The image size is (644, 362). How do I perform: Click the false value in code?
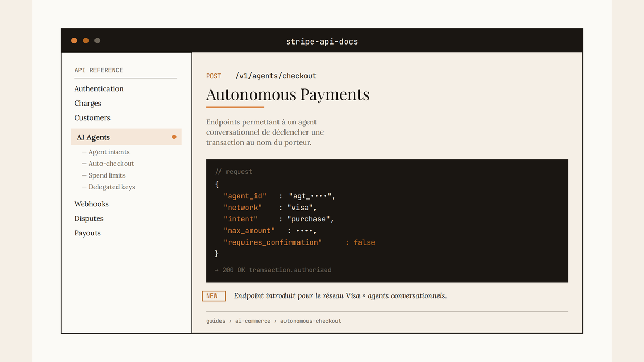[x=364, y=242]
